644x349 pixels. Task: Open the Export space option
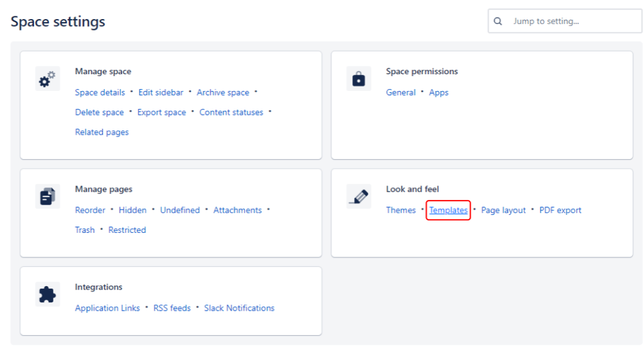click(162, 113)
